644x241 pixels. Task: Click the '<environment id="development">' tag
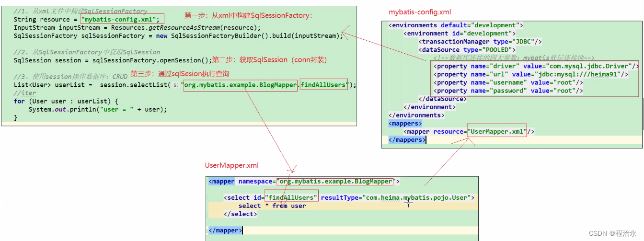pyautogui.click(x=460, y=33)
